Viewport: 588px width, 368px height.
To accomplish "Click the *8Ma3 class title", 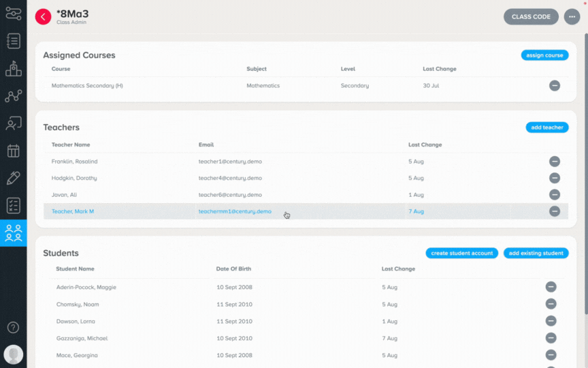I will click(72, 14).
